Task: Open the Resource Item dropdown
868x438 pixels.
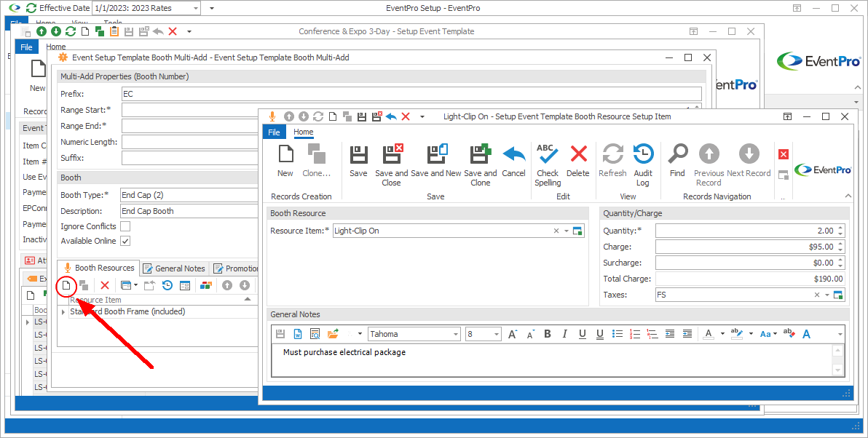Action: [567, 231]
